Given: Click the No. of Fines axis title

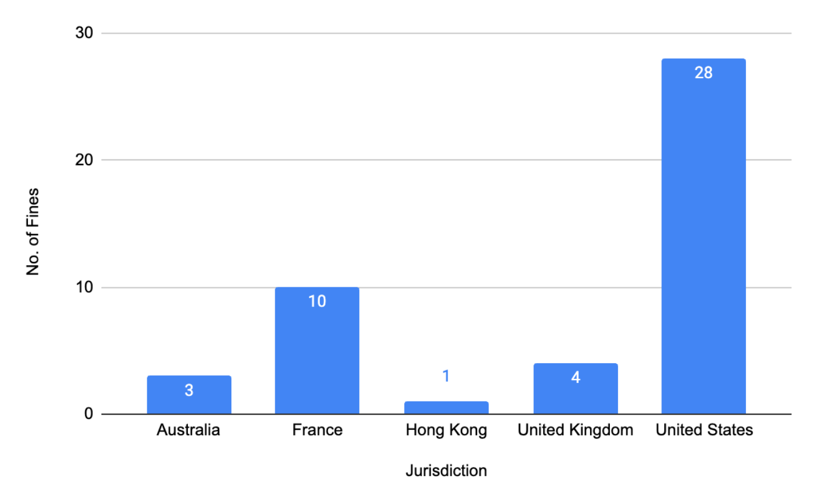Looking at the screenshot, I should click(33, 231).
